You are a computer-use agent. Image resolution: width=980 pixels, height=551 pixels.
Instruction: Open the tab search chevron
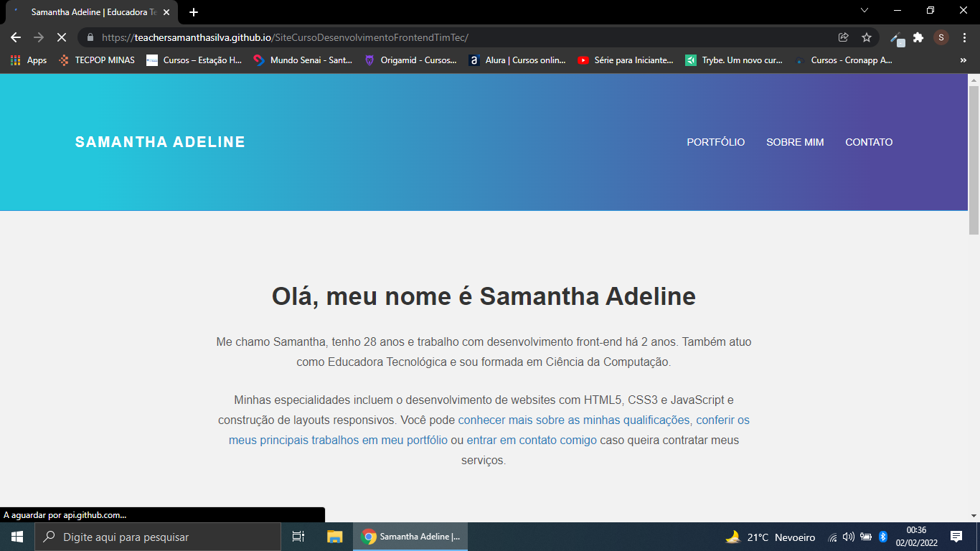coord(864,11)
